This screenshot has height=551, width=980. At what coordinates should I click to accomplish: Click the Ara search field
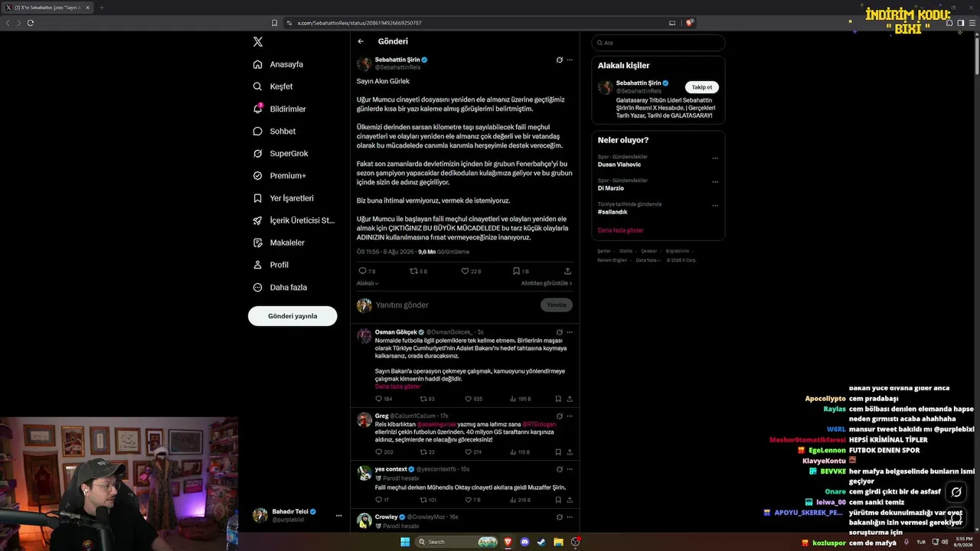pyautogui.click(x=658, y=43)
